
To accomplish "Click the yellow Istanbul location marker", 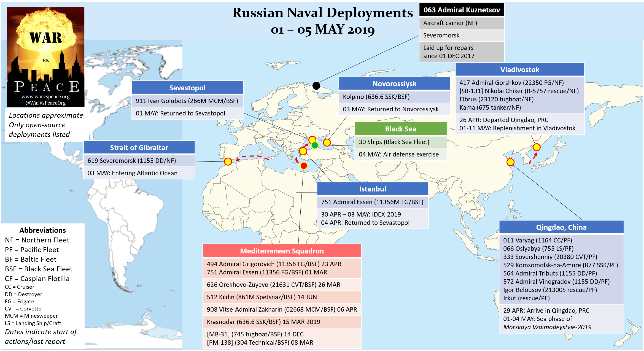I will 303,151.
